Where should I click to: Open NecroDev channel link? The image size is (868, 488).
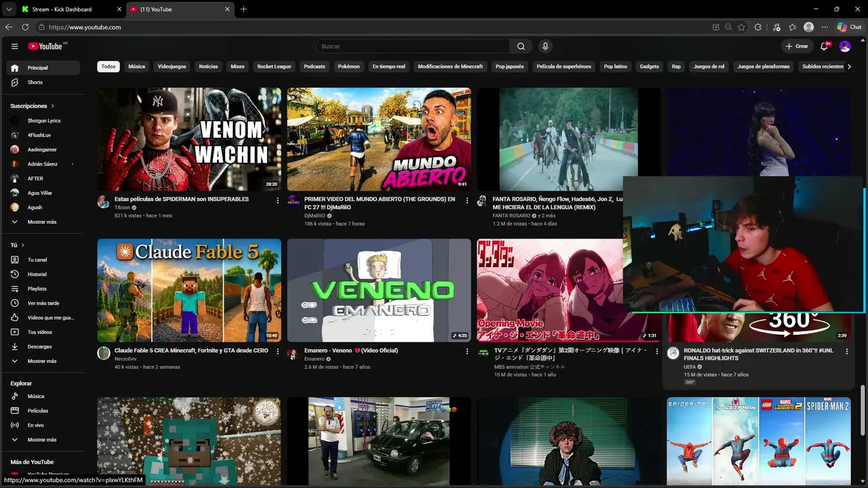[x=125, y=359]
